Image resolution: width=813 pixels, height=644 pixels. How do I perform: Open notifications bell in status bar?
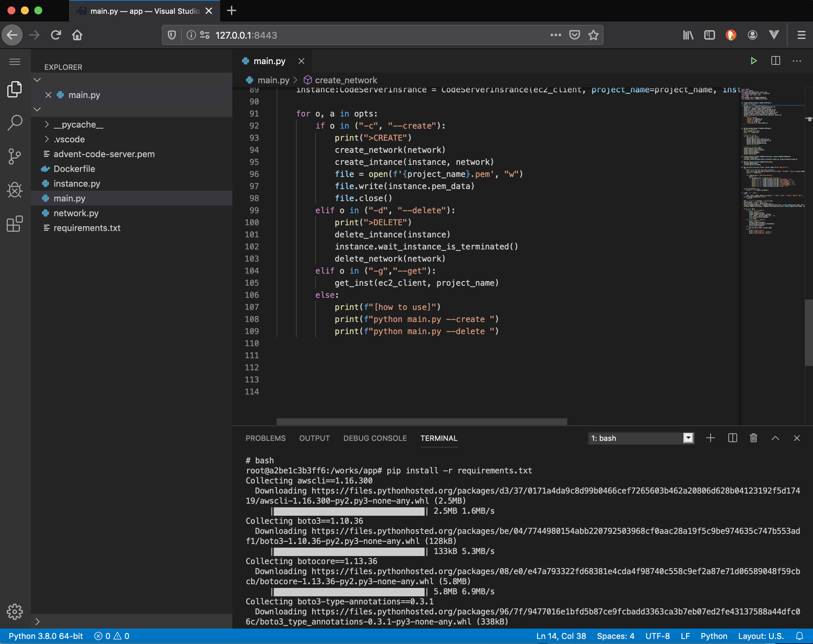click(x=799, y=636)
